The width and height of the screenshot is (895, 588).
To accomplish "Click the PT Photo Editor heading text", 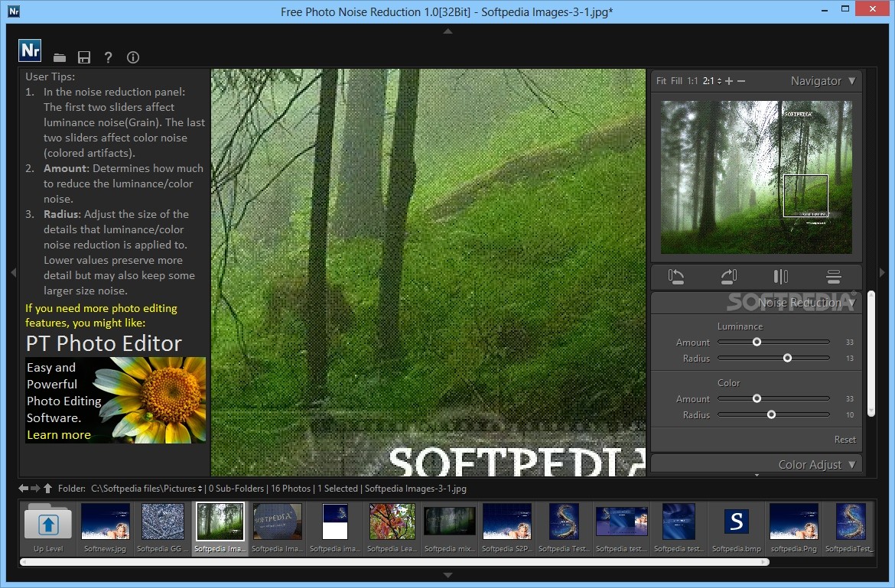I will point(104,343).
